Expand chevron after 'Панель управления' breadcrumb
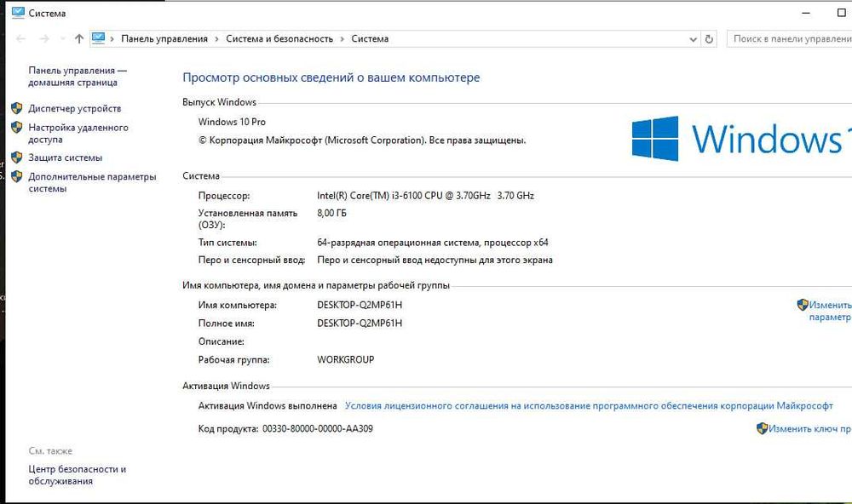 point(217,38)
